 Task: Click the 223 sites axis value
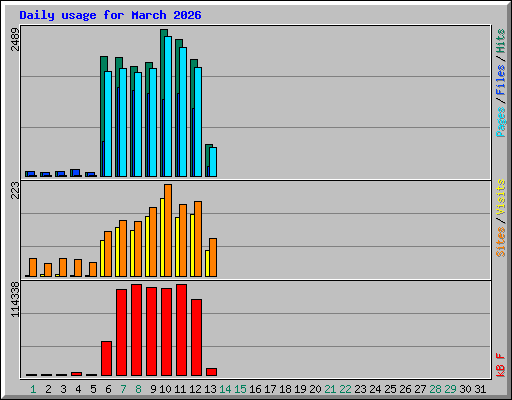(15, 190)
